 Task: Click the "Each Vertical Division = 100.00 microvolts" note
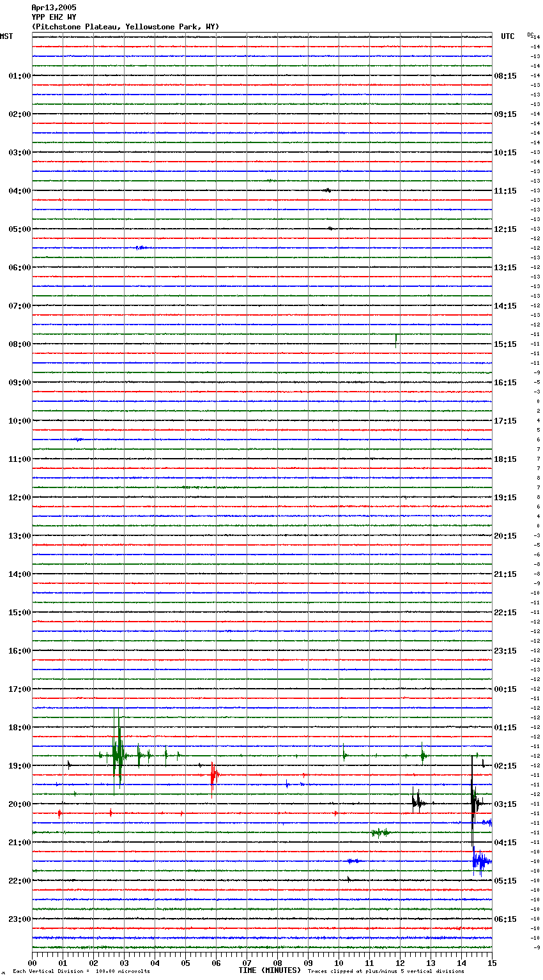[x=81, y=971]
